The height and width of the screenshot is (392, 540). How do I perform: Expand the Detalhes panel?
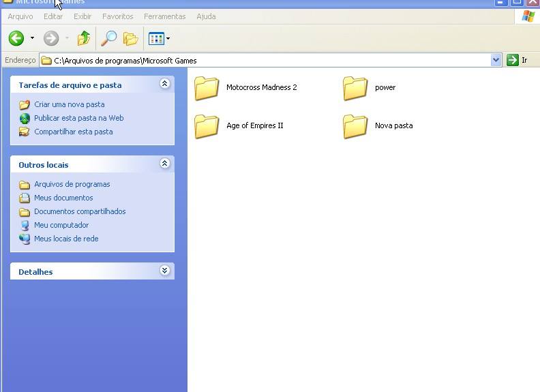[164, 271]
